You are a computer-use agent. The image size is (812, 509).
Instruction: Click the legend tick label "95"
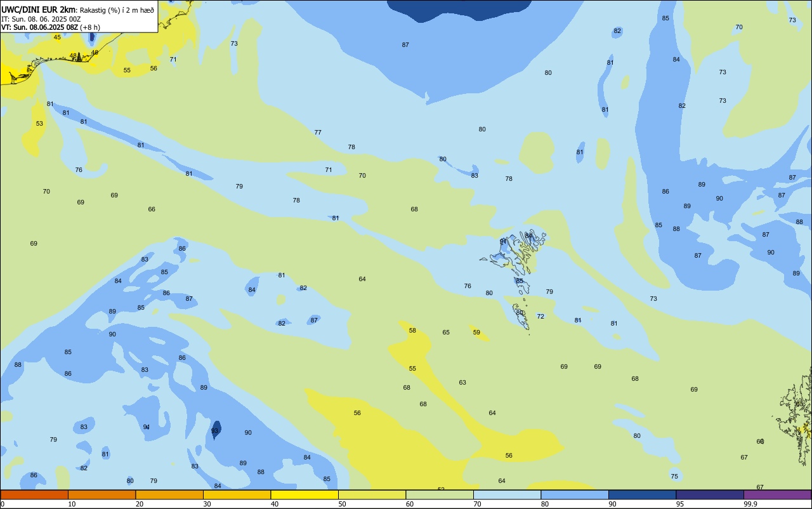(680, 504)
